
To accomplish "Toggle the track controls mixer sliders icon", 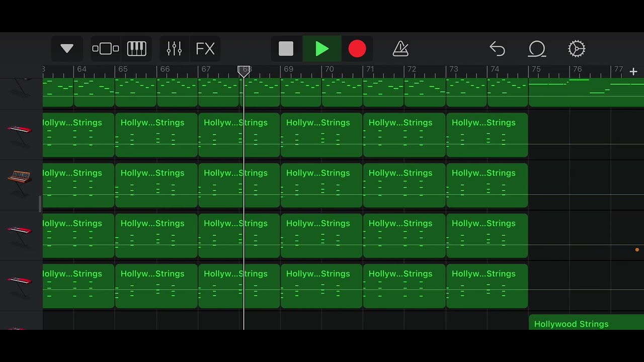I will (x=174, y=49).
